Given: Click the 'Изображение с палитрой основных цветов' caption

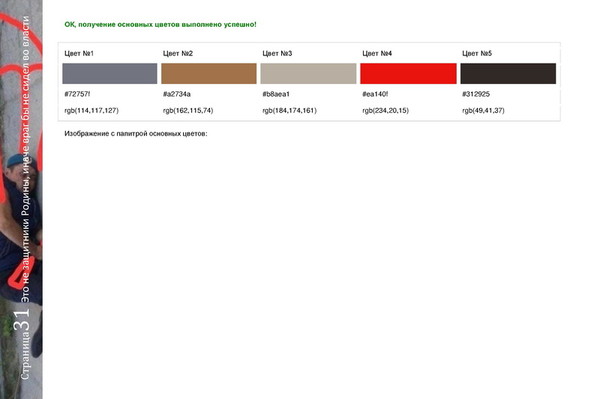Looking at the screenshot, I should coord(136,134).
